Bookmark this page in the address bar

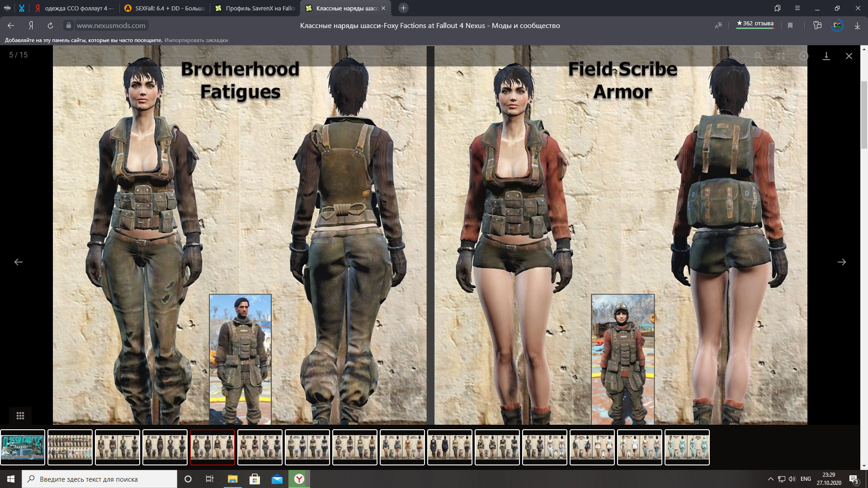pos(790,26)
